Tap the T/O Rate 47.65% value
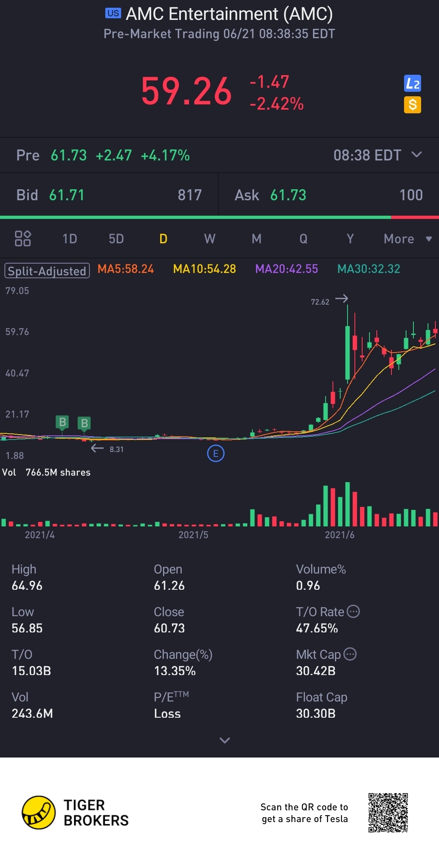The height and width of the screenshot is (868, 439). (317, 628)
